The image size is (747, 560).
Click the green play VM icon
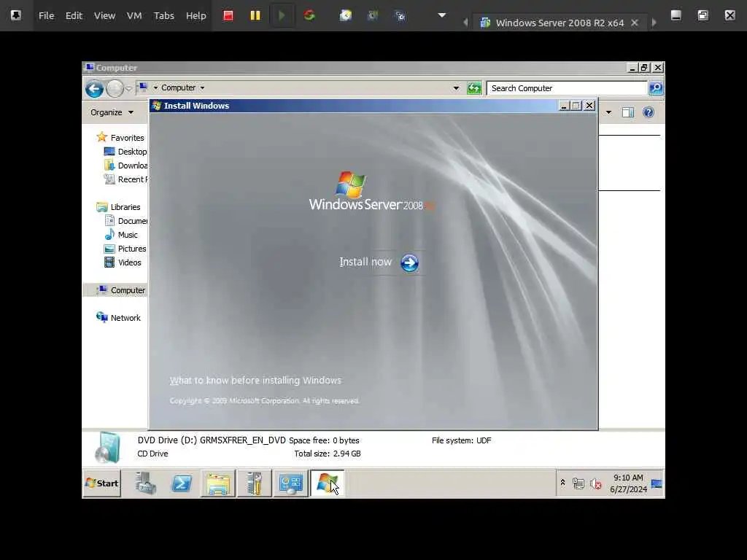[282, 16]
